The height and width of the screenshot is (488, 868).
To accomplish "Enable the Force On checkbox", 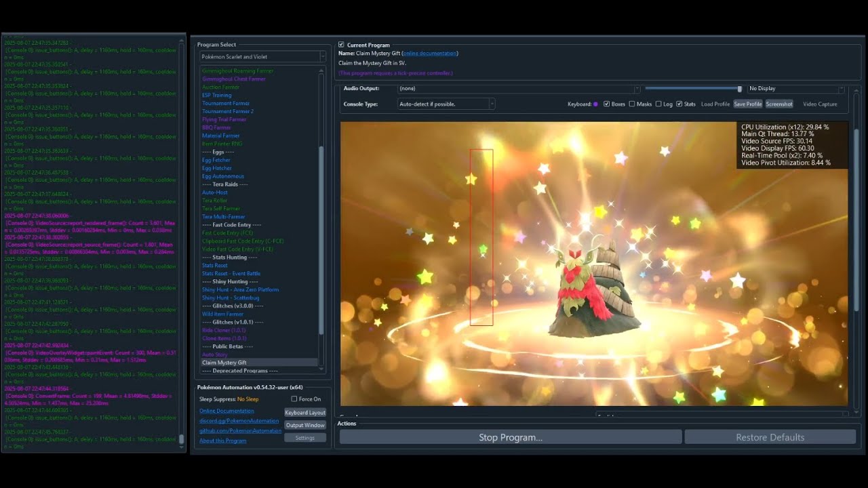I will 294,399.
